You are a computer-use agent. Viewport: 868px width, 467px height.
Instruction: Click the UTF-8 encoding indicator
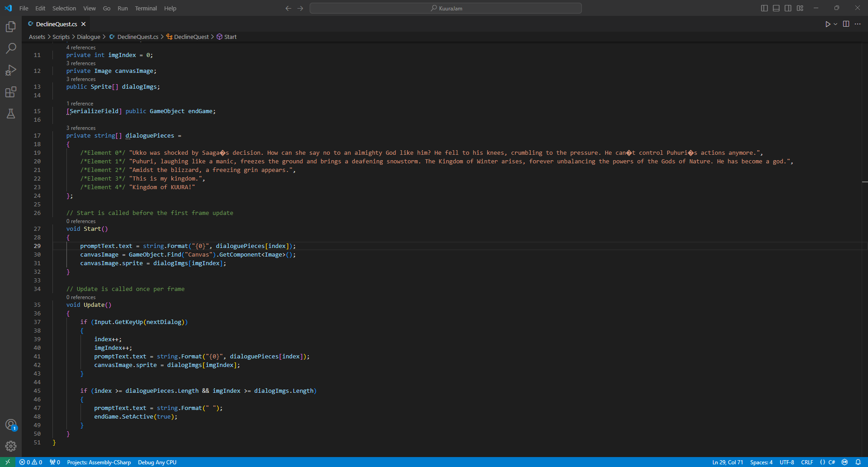click(787, 462)
